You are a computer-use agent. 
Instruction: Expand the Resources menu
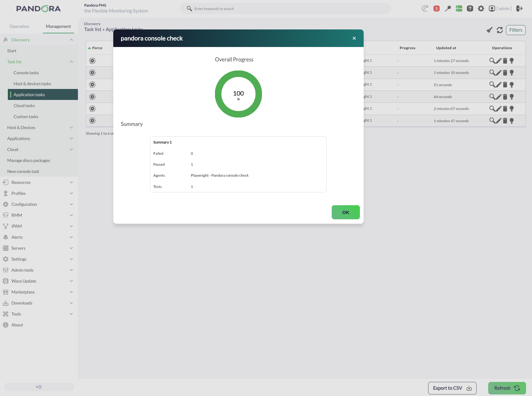coord(71,182)
